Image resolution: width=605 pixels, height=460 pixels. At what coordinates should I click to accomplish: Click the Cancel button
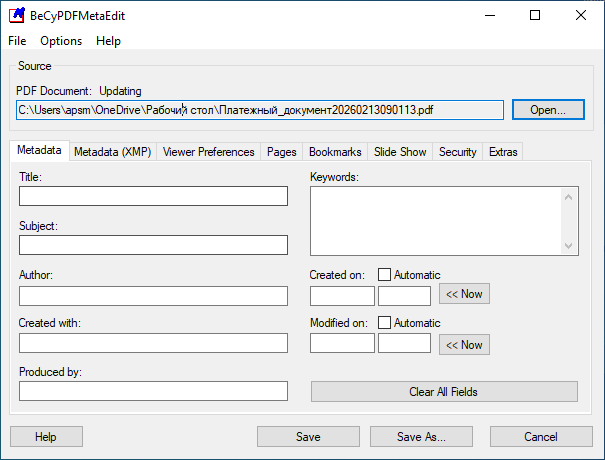(541, 436)
